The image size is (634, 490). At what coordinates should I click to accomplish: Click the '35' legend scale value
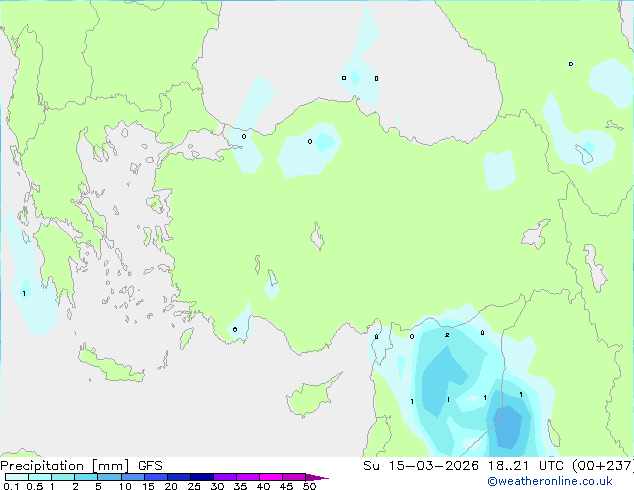(x=240, y=486)
